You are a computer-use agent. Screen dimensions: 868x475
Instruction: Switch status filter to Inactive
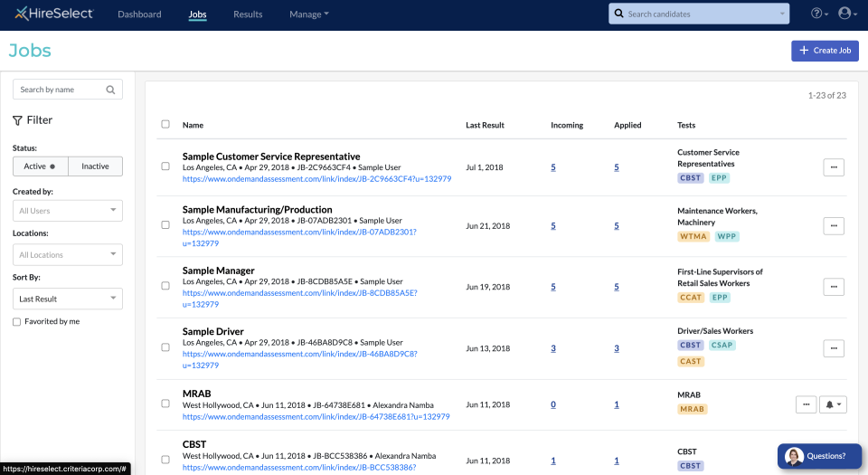click(95, 166)
